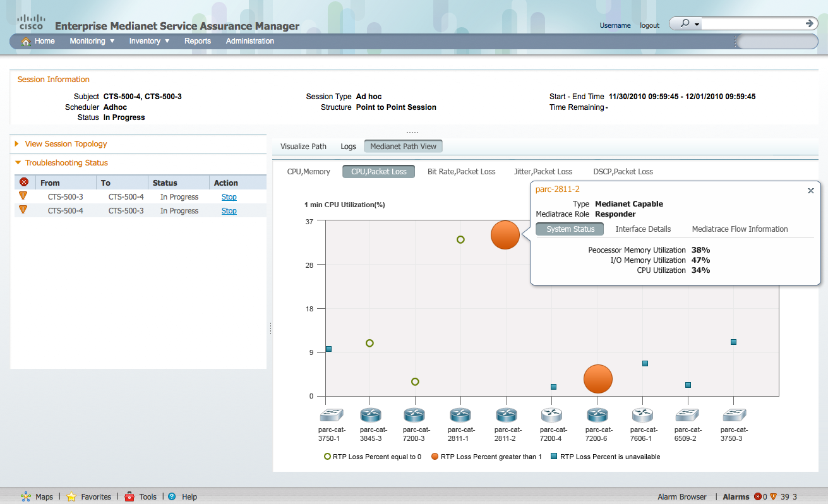Click into the top search field

[x=753, y=24]
